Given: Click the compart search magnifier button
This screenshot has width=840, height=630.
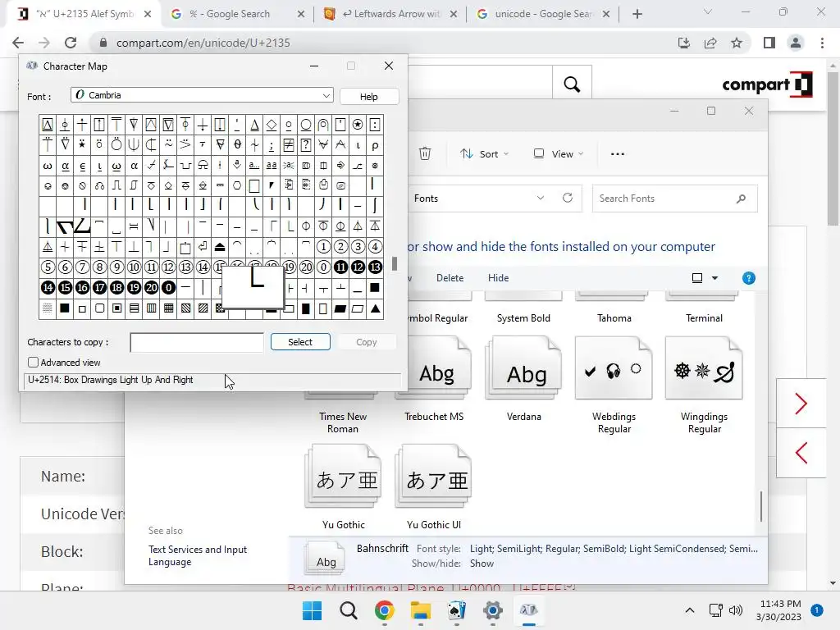Looking at the screenshot, I should [572, 84].
